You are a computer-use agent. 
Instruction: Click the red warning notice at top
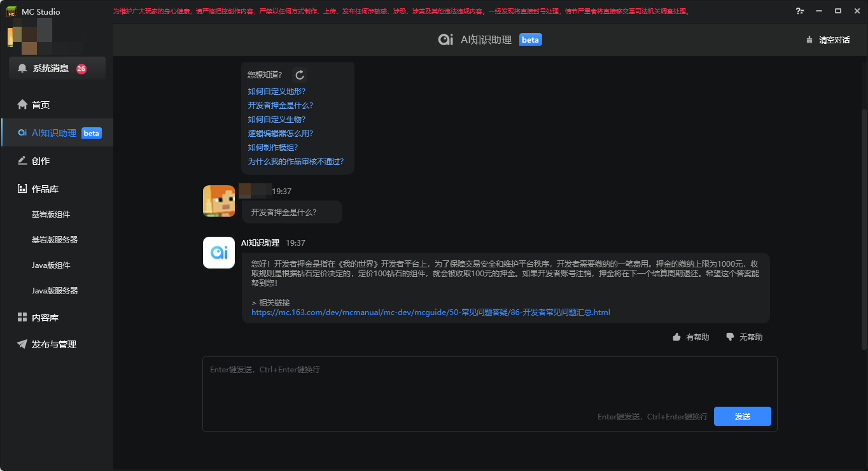coord(401,11)
